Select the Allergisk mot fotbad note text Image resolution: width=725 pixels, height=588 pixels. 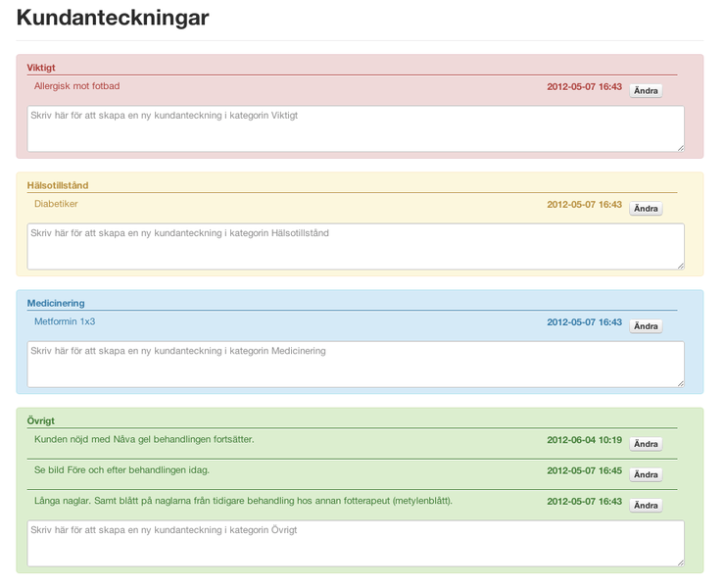point(76,86)
